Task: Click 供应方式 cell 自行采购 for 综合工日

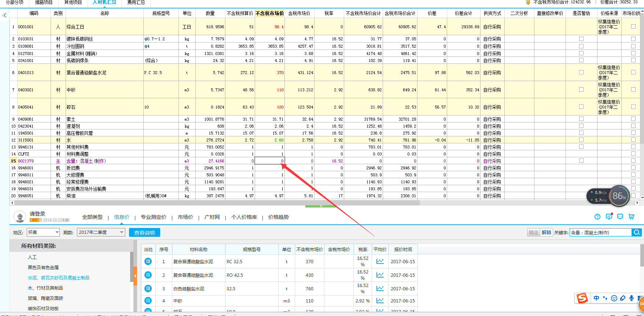Action: point(492,27)
